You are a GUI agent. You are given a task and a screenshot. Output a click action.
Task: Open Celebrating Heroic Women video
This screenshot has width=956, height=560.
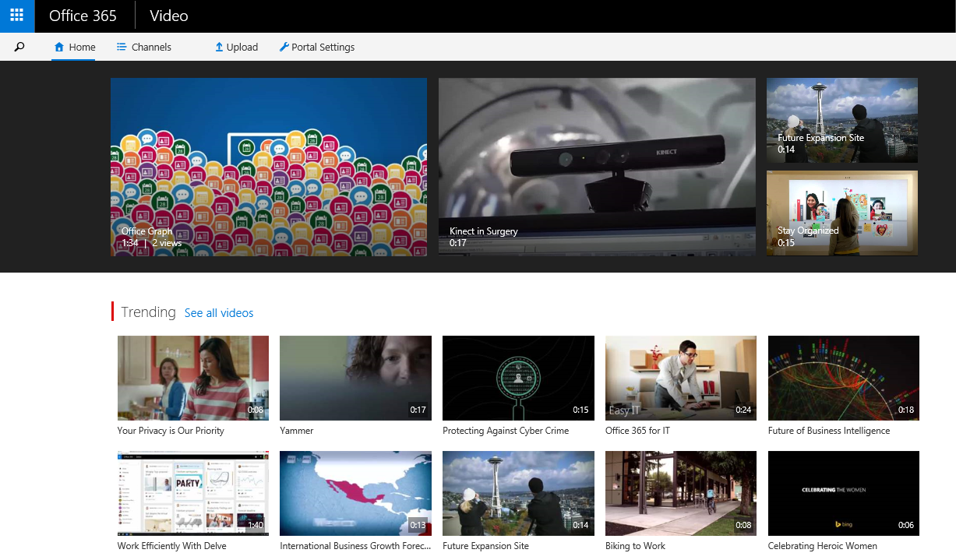843,493
